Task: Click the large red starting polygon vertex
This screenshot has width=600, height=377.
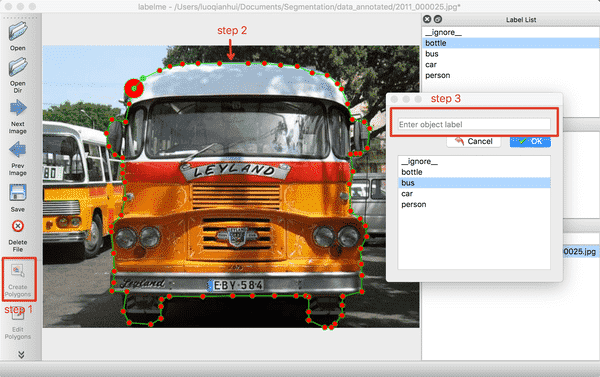Action: click(134, 88)
